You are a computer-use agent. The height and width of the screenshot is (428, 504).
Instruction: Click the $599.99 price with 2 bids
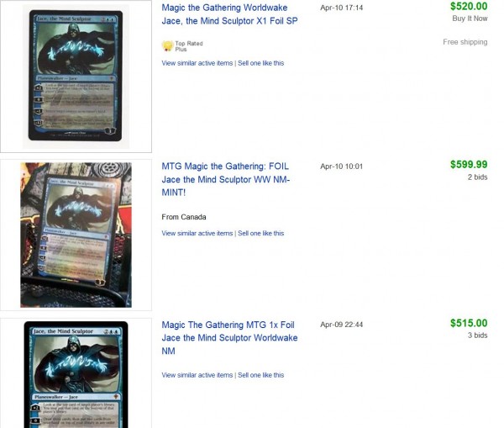(x=469, y=165)
